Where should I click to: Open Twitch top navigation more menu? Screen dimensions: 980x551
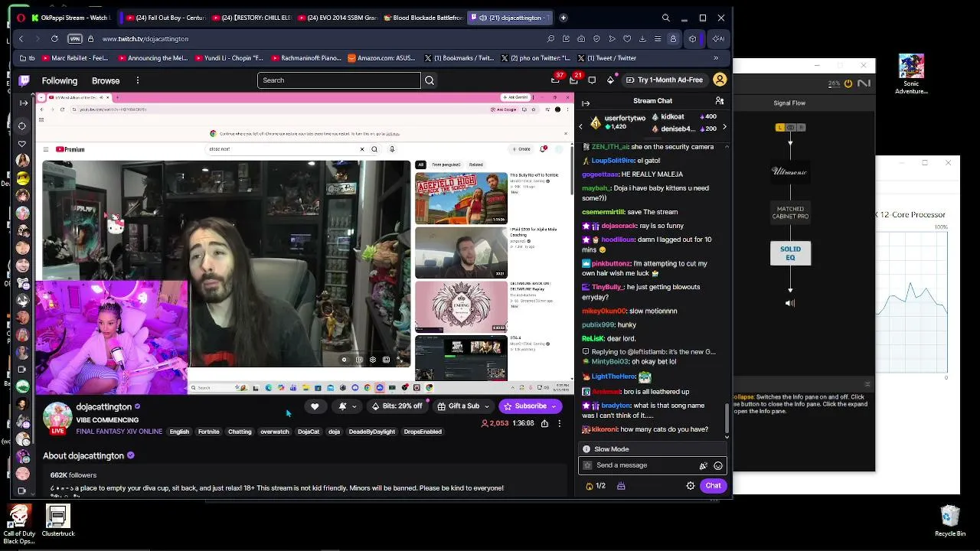click(x=138, y=80)
